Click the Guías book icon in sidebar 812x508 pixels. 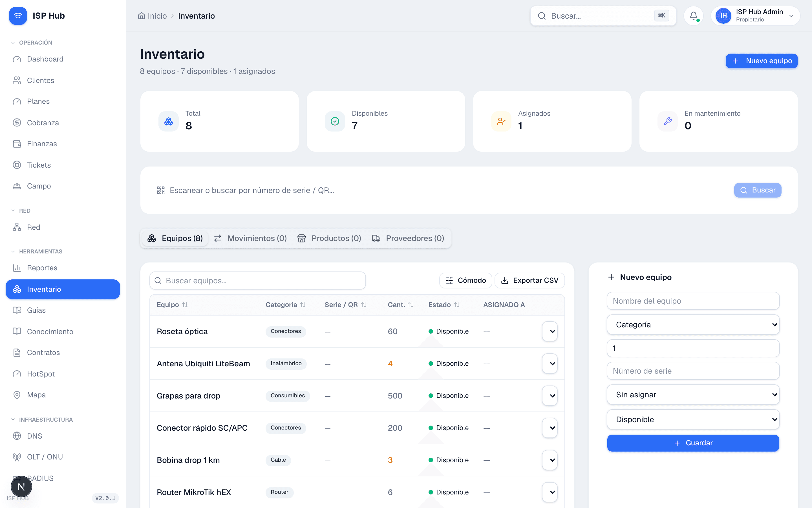click(x=17, y=310)
